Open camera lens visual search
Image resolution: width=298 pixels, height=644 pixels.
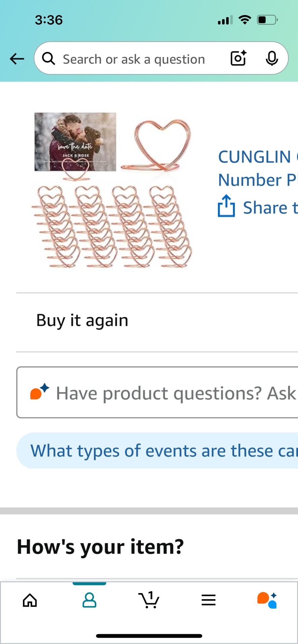239,58
